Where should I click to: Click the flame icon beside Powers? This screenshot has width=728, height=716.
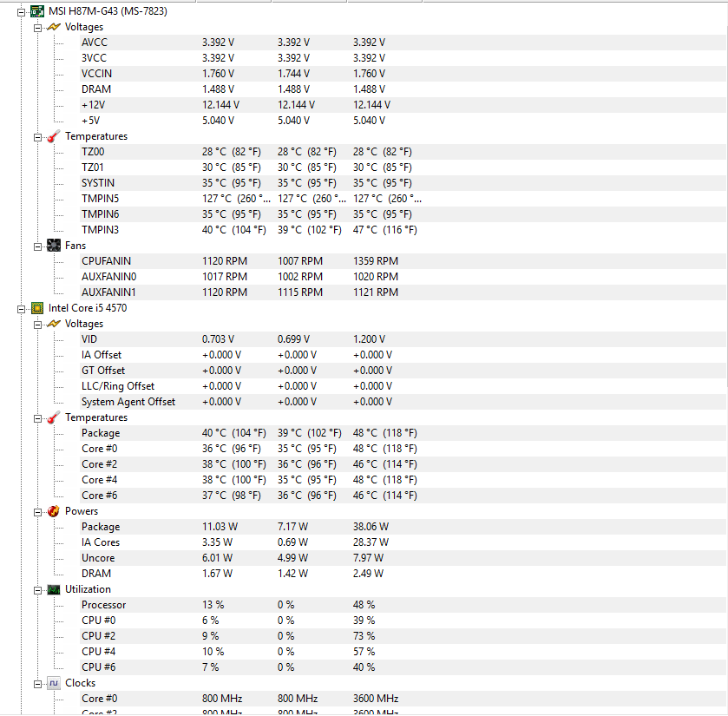(x=54, y=511)
